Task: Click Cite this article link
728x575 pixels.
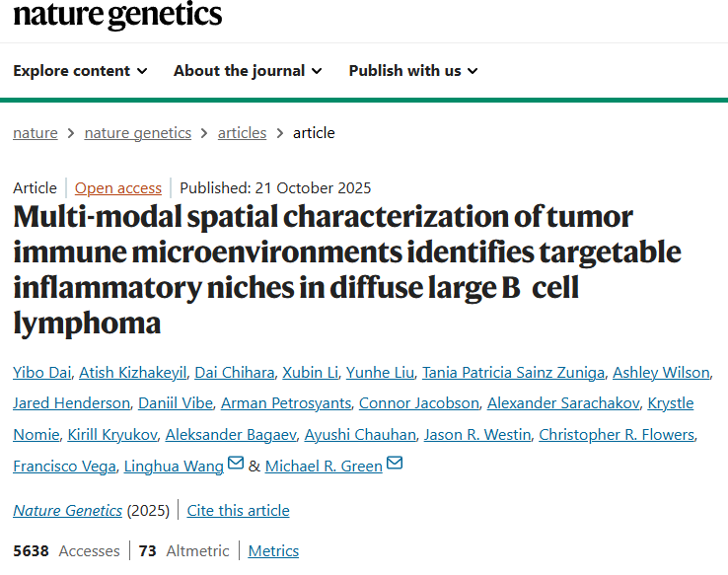Action: pos(238,510)
